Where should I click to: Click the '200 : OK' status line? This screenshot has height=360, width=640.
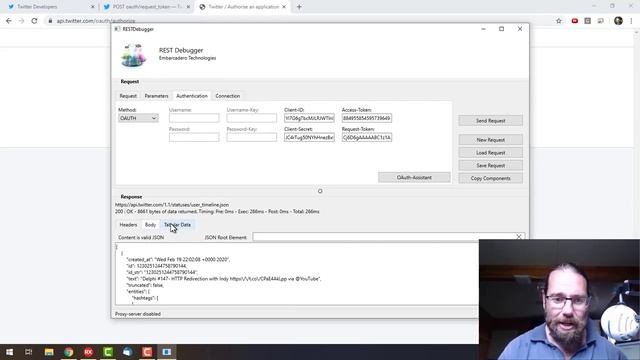[217, 211]
